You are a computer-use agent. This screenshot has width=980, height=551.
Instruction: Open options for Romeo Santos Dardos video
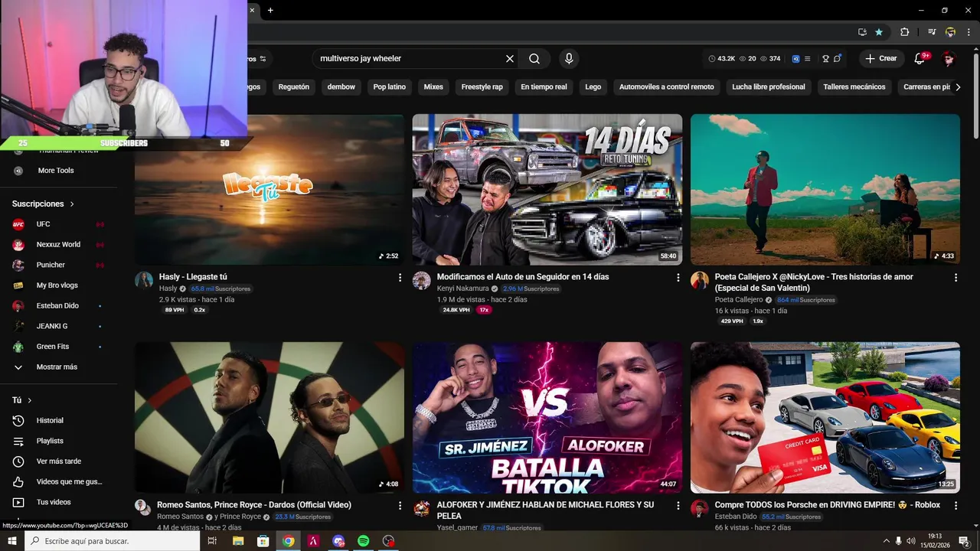tap(400, 505)
